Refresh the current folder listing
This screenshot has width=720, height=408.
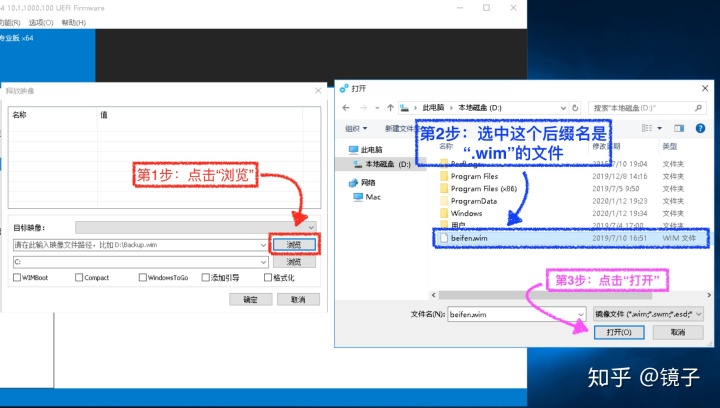coord(575,108)
